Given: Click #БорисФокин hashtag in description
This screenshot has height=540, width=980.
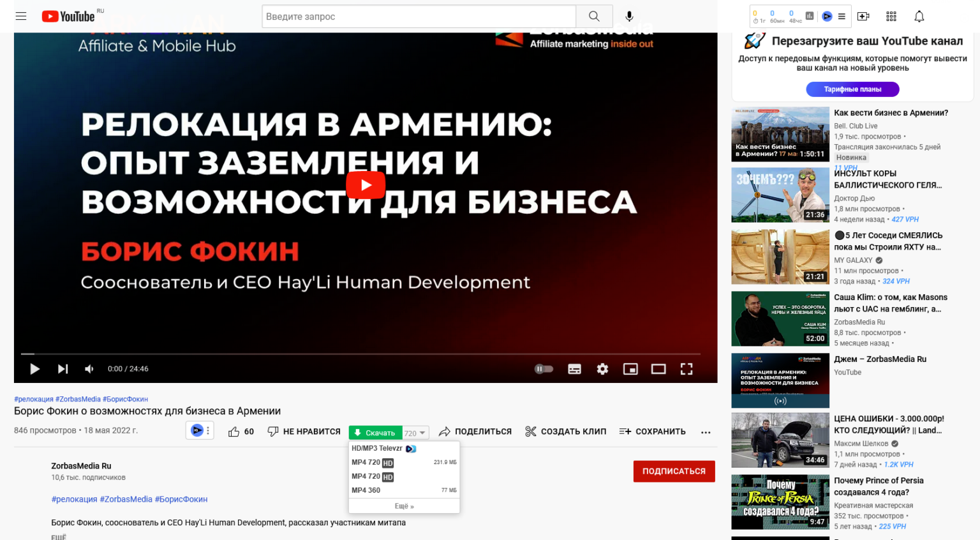Looking at the screenshot, I should pyautogui.click(x=181, y=499).
